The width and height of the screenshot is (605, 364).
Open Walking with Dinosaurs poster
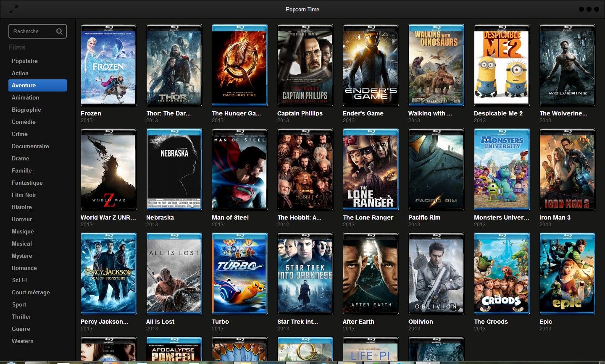click(x=436, y=65)
